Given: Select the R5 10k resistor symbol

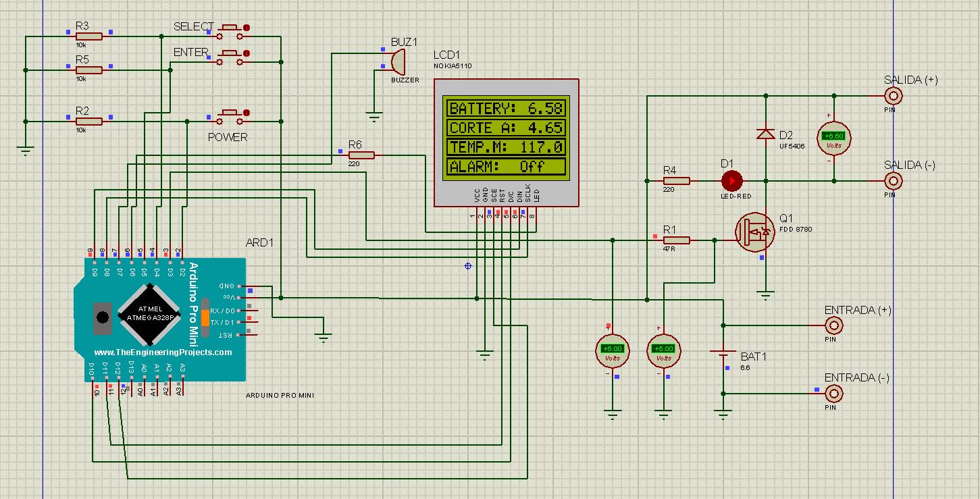Looking at the screenshot, I should tap(89, 70).
